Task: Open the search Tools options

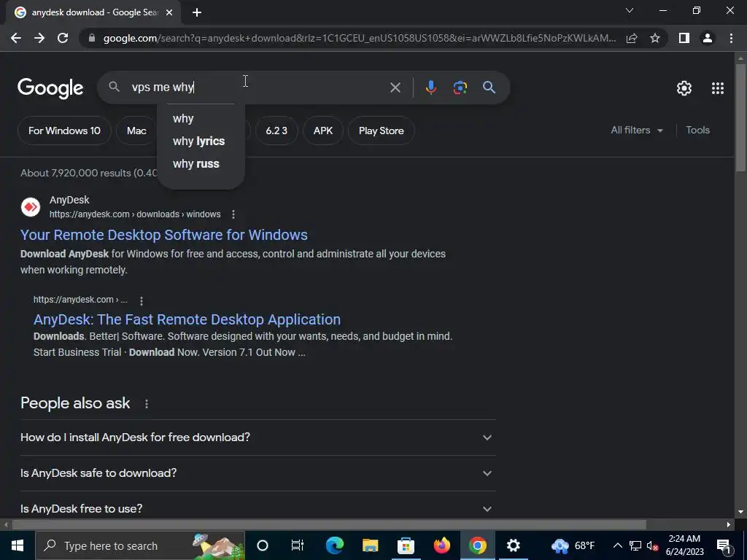Action: tap(697, 130)
